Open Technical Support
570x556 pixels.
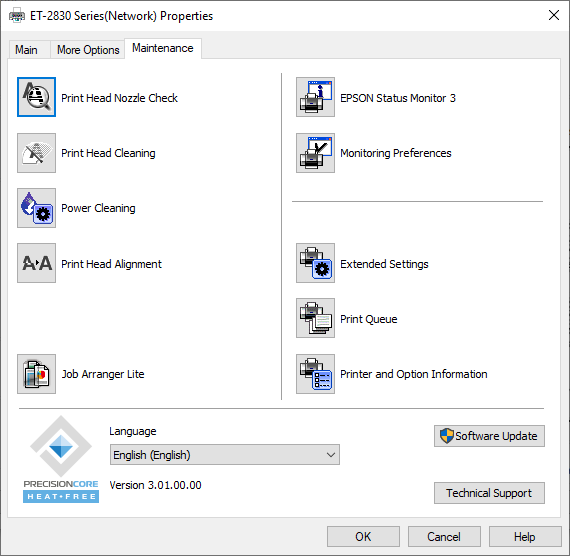pyautogui.click(x=489, y=493)
